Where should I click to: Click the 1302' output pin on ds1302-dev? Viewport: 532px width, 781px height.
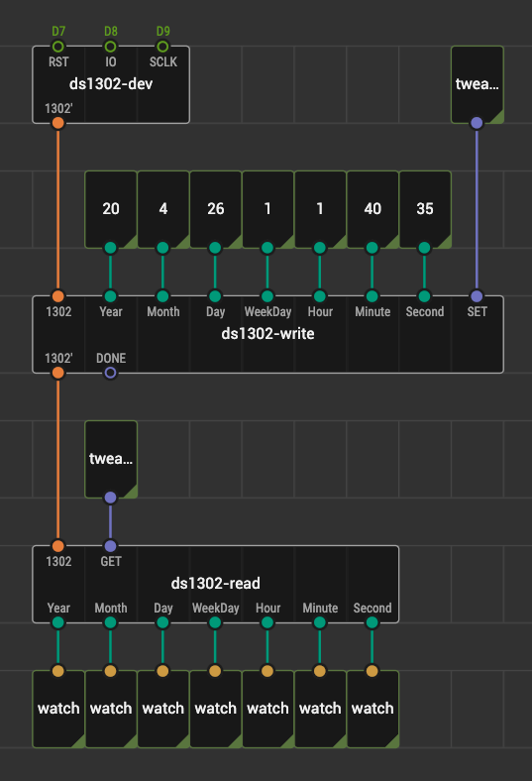point(58,123)
